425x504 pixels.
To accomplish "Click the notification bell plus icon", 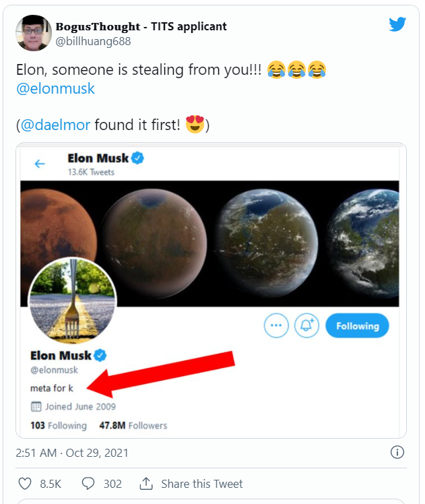I will click(x=308, y=326).
